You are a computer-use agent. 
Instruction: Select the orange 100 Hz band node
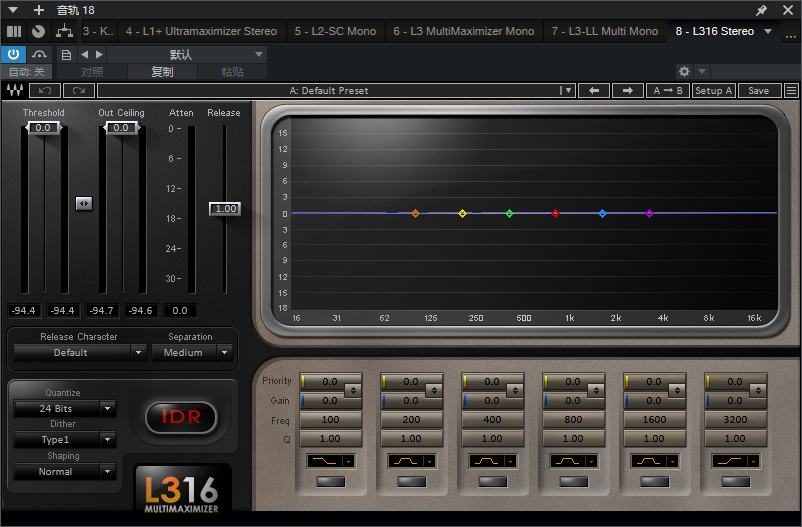(x=415, y=213)
